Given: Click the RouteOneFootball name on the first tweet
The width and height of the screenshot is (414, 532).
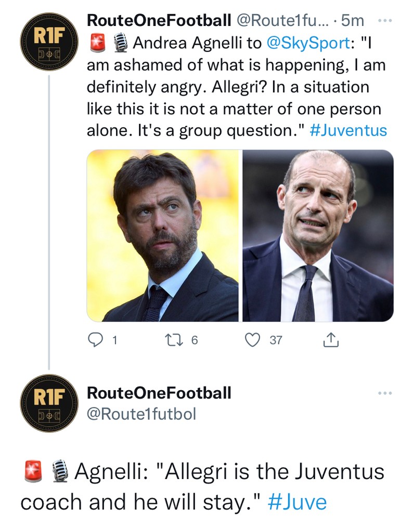Looking at the screenshot, I should click(x=159, y=20).
